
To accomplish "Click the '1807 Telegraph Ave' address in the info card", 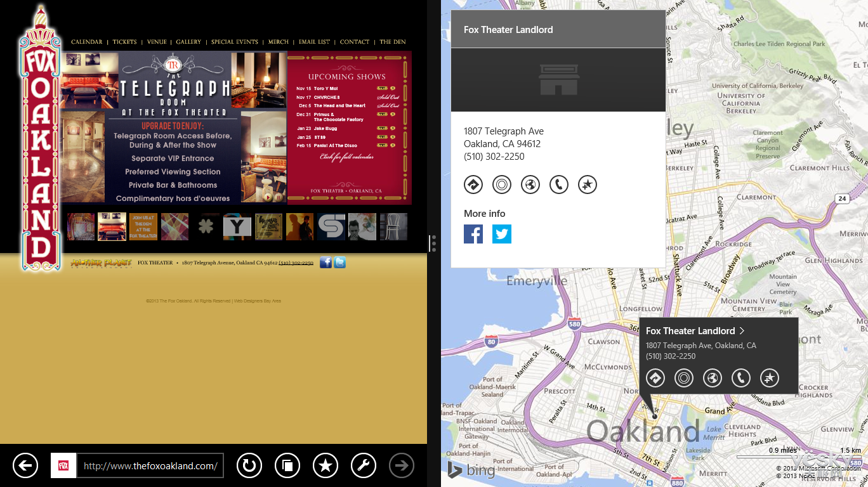I will pyautogui.click(x=504, y=131).
